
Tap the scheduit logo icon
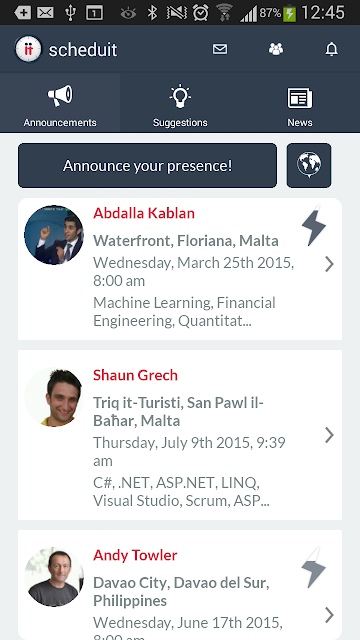tap(28, 49)
